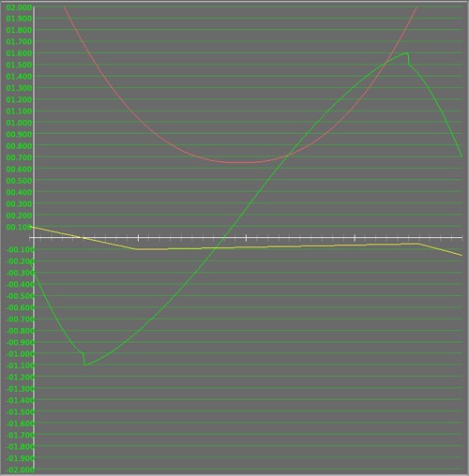Click the 00.700 y-axis value label

(19, 157)
